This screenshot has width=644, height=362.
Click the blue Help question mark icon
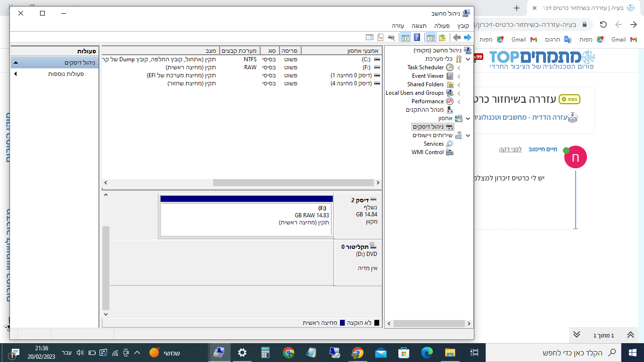pos(417,38)
